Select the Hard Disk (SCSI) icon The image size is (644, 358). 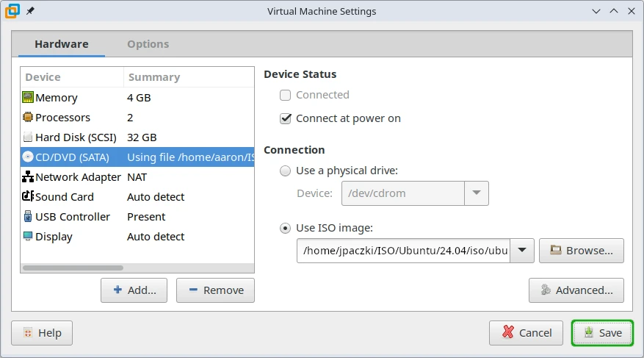point(28,137)
